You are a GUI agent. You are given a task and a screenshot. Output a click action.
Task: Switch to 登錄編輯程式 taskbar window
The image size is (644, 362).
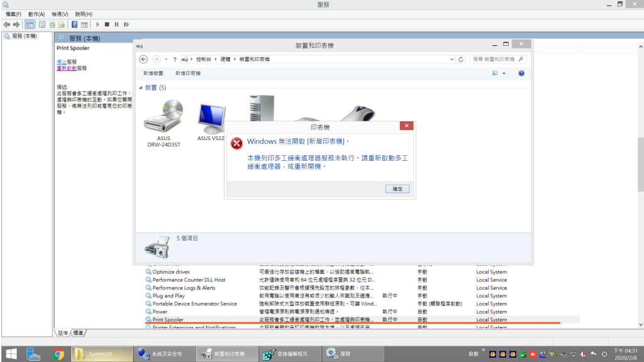tap(290, 354)
